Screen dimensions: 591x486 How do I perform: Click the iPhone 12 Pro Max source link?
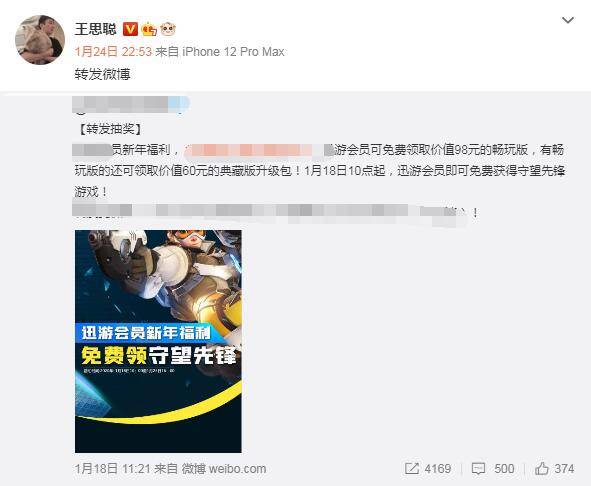click(233, 52)
